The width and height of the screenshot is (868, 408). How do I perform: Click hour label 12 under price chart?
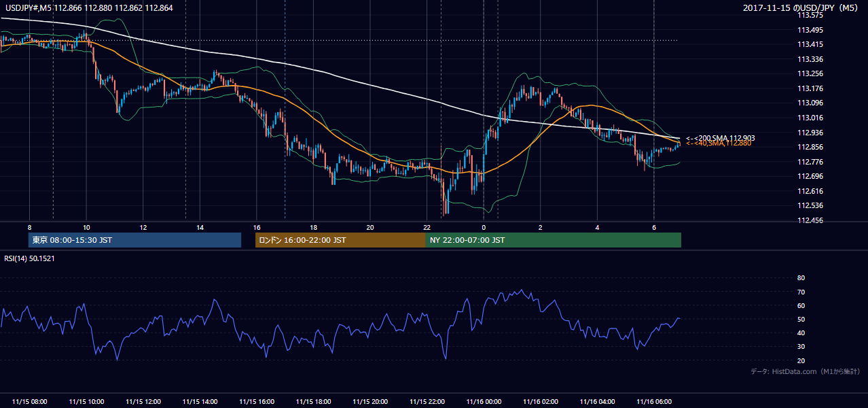(x=143, y=227)
